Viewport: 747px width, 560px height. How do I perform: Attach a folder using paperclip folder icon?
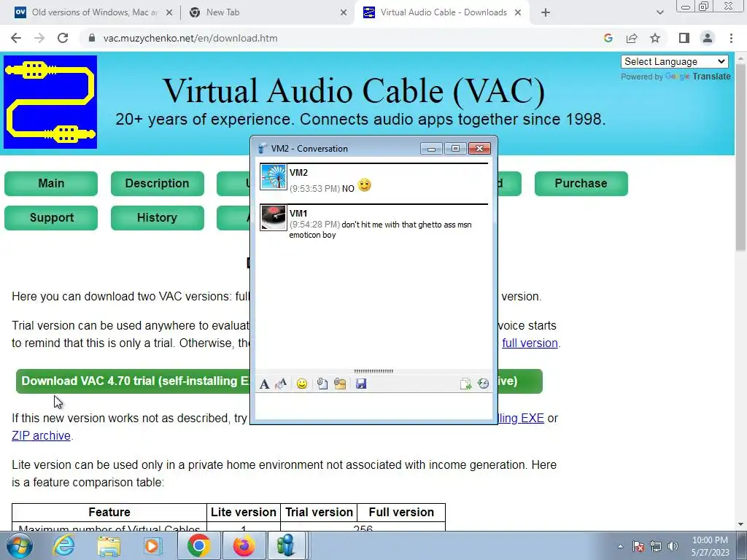tap(340, 384)
